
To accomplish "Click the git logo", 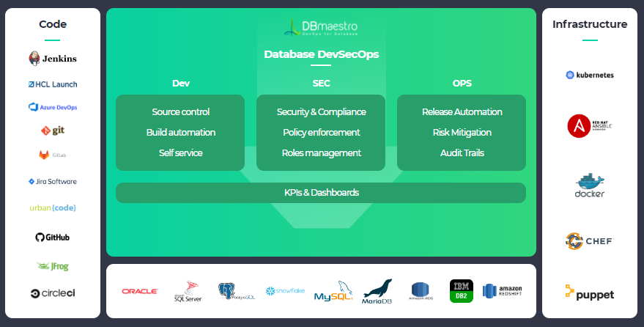I will pos(53,131).
